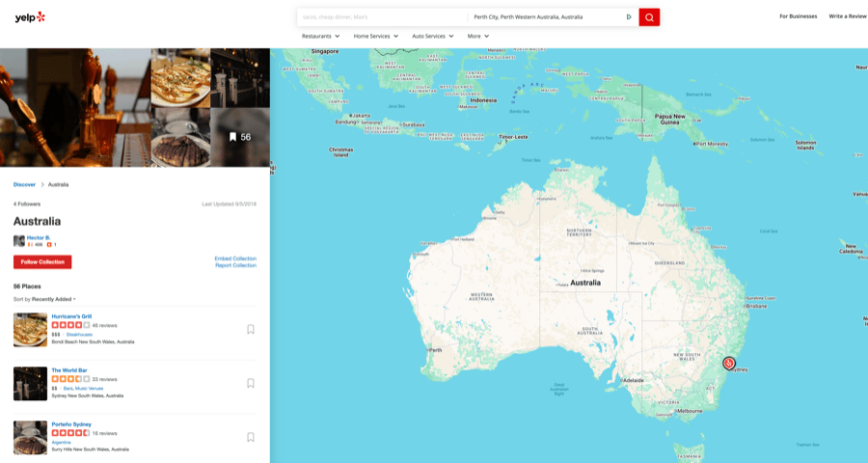Click the Australia label on map
The image size is (868, 463).
(x=585, y=283)
